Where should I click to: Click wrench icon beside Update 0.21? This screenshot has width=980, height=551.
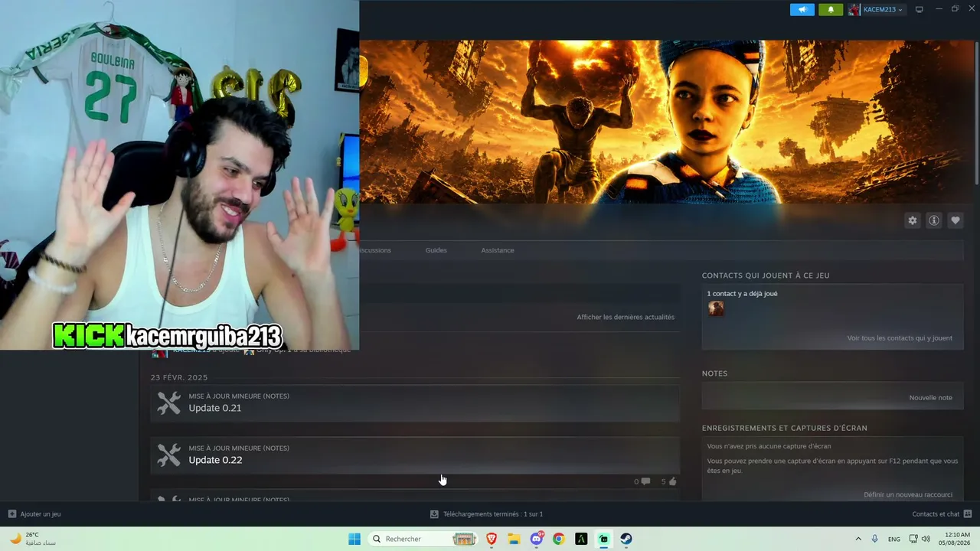pos(168,403)
